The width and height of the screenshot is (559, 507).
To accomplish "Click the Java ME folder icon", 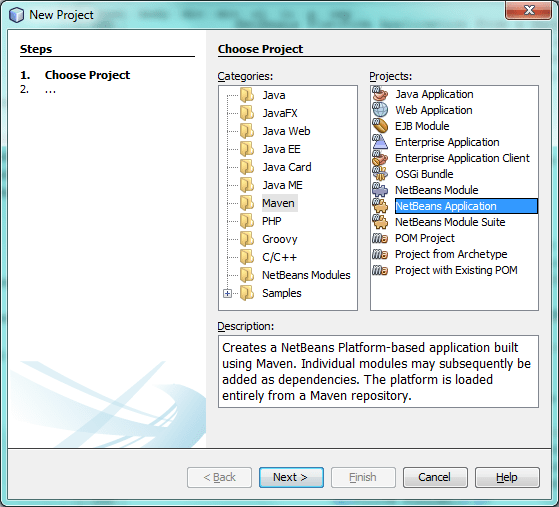I will [247, 185].
